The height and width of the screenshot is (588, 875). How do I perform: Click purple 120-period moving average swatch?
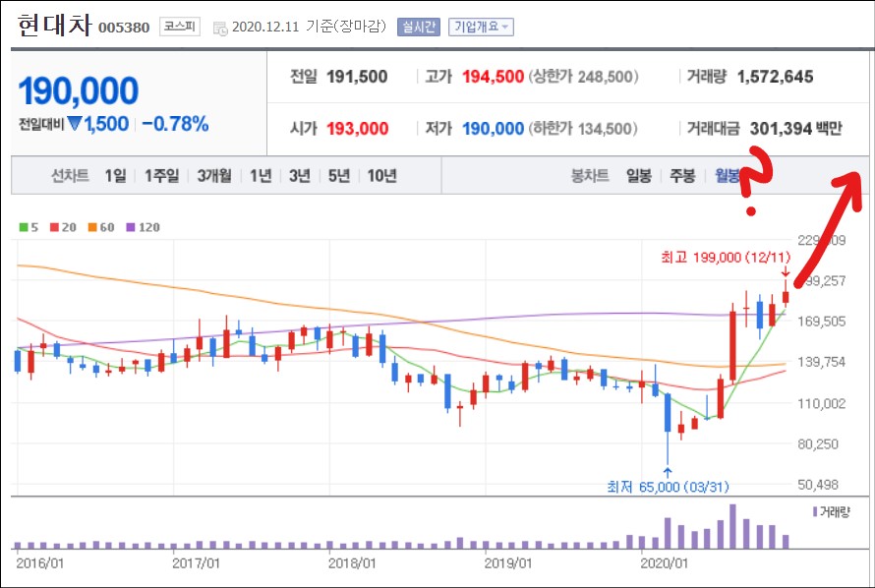[x=131, y=227]
